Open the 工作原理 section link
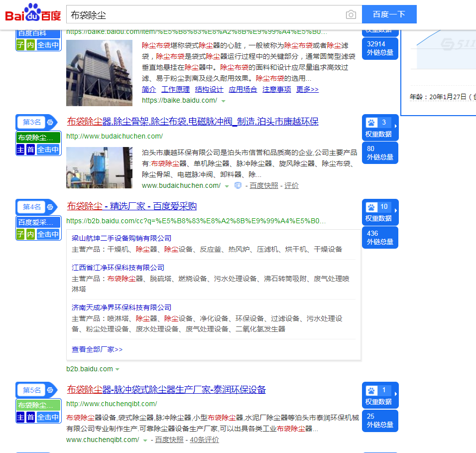476x453 pixels. point(175,89)
